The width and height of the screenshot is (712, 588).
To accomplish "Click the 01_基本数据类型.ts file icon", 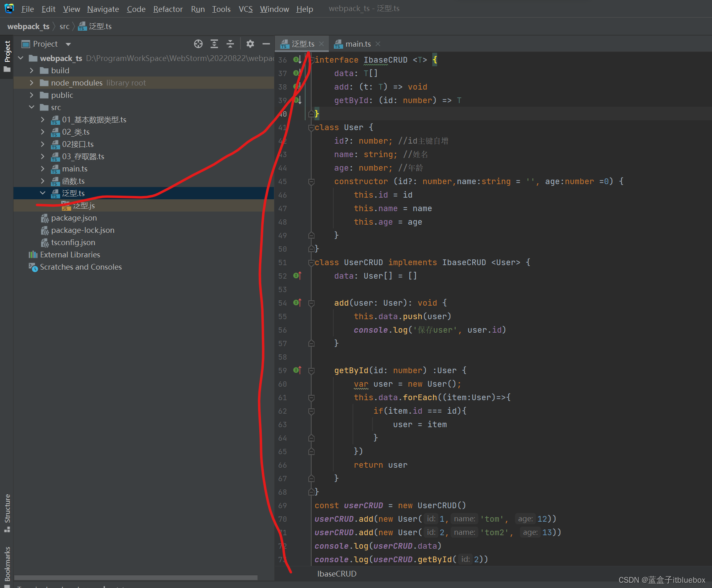I will (55, 120).
